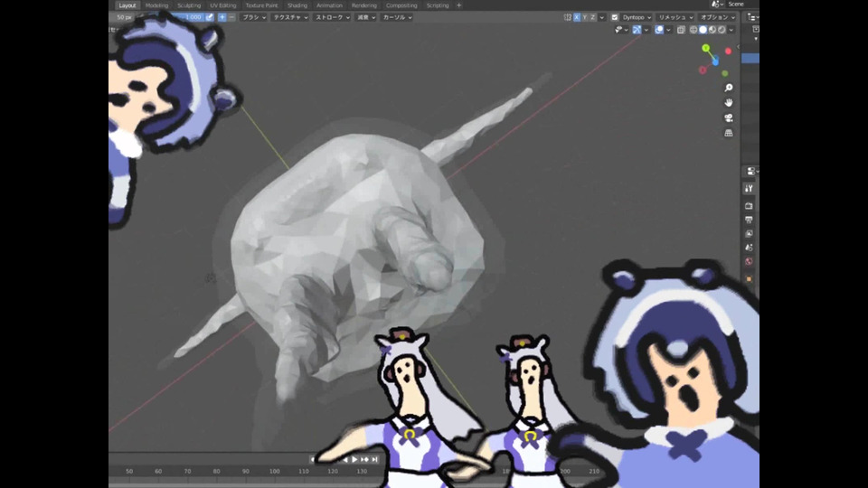This screenshot has width=868, height=488.
Task: Enable the Dyntopo checkbox
Action: click(615, 17)
